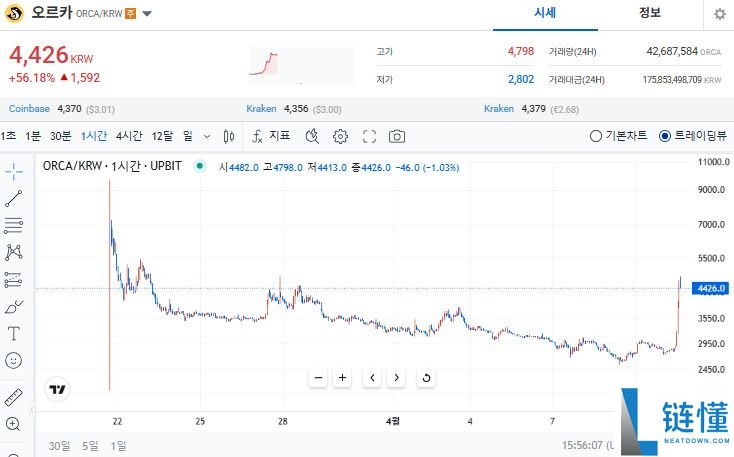Open the 지표 indicators menu
The height and width of the screenshot is (457, 734).
(x=271, y=136)
